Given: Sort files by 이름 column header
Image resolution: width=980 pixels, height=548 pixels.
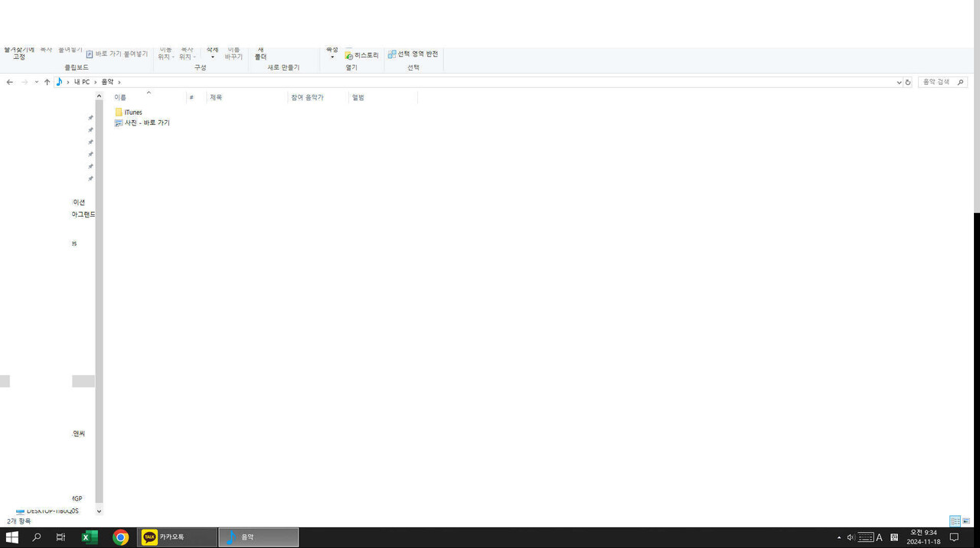Looking at the screenshot, I should (120, 98).
